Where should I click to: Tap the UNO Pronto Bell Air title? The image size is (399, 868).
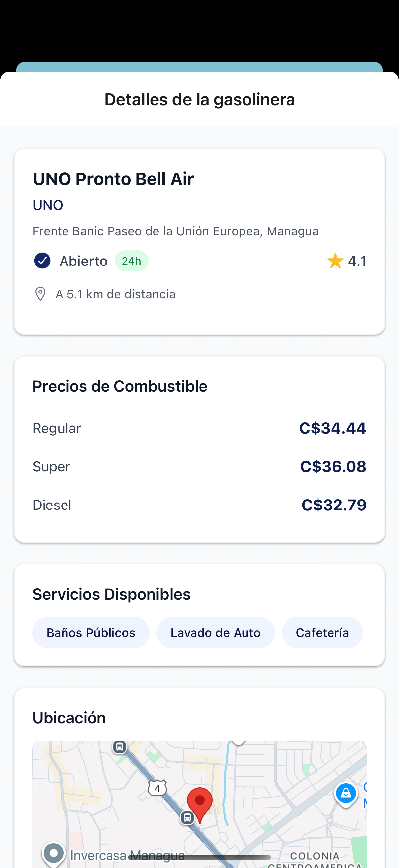pos(113,179)
